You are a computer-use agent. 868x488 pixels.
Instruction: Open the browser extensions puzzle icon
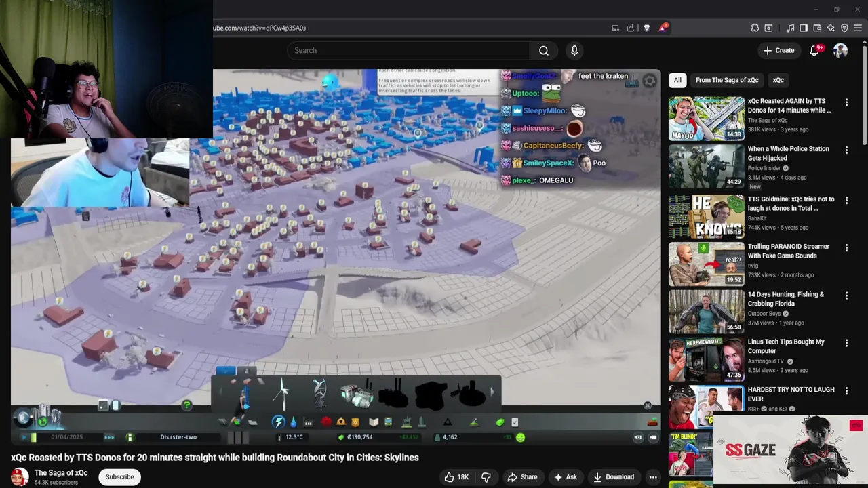[x=755, y=28]
